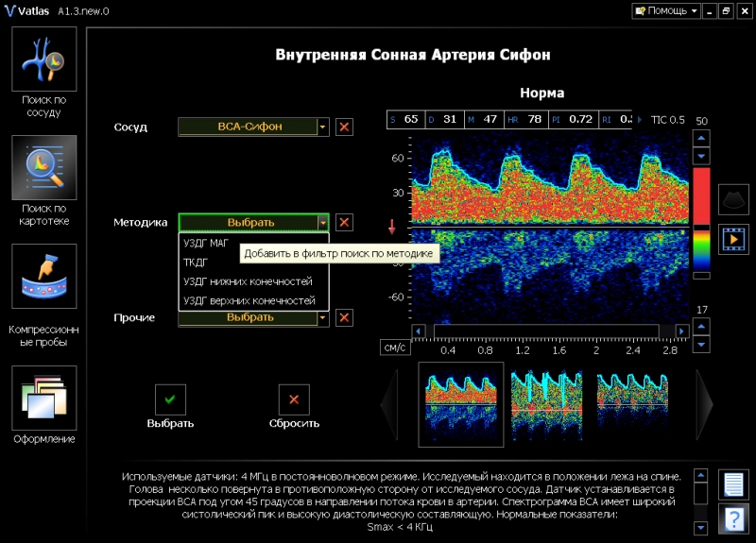This screenshot has height=543, width=756.
Task: Open Компрессионные пробы section
Action: 44,276
